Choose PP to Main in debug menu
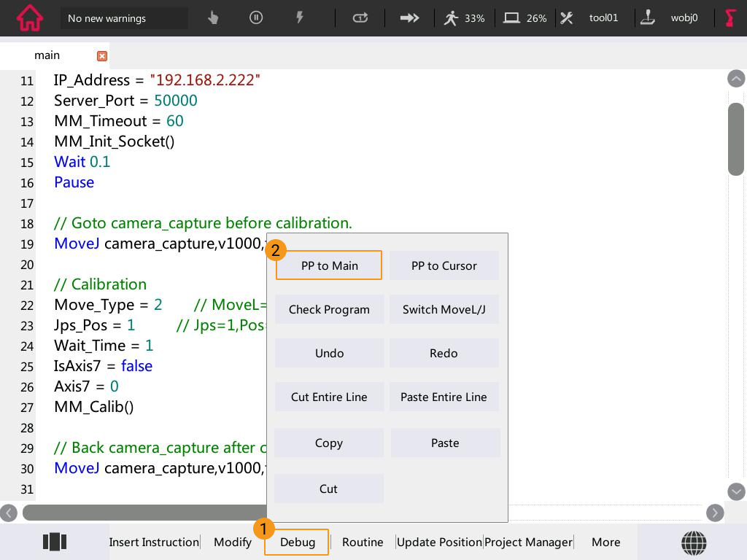 (329, 265)
